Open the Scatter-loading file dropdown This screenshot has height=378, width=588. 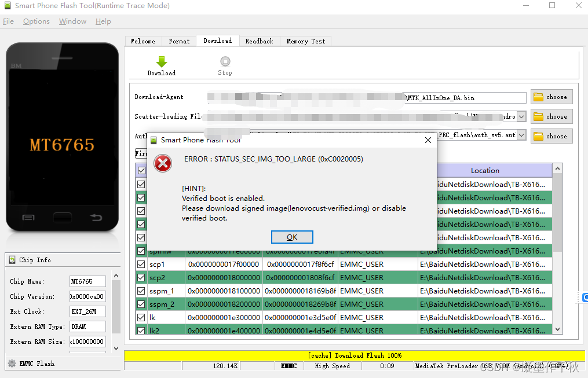point(521,116)
